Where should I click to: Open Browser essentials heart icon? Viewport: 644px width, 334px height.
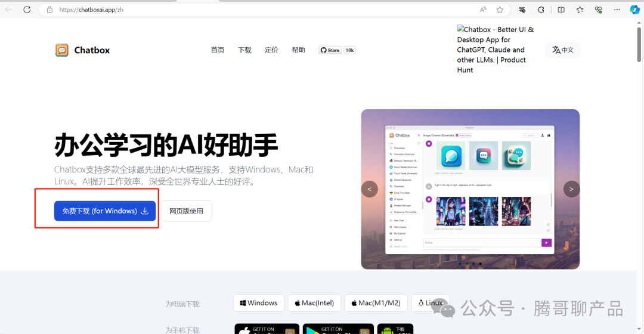599,10
